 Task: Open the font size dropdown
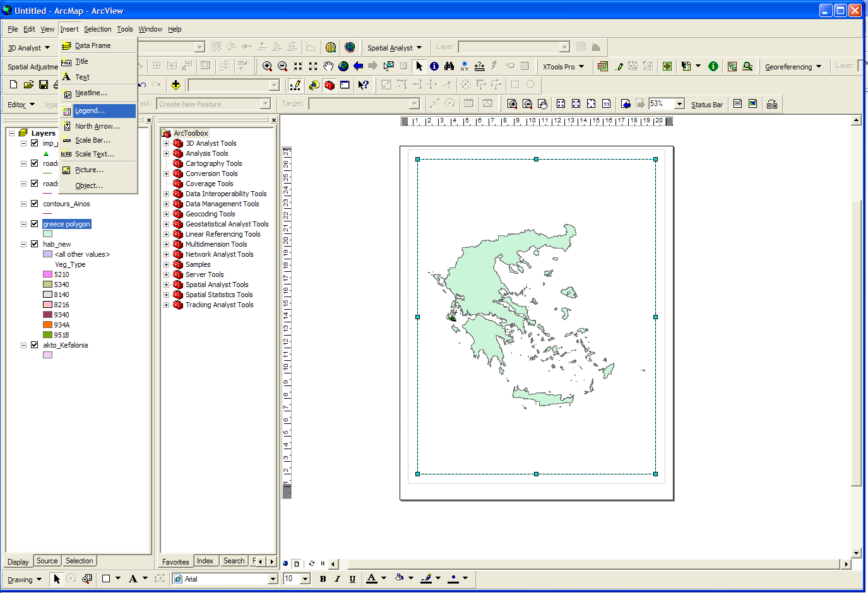306,578
